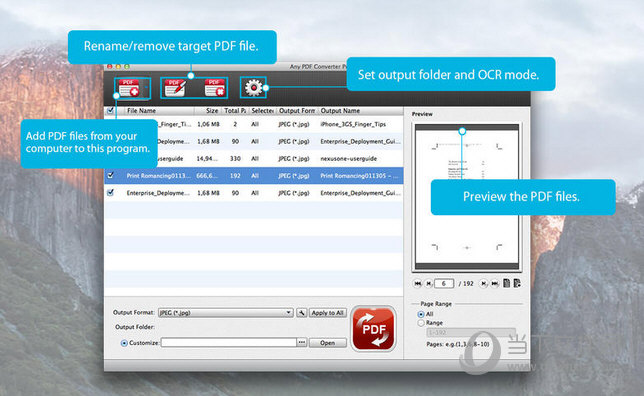Click the Total Pages column header
Screen dimensions: 644x396
point(235,111)
